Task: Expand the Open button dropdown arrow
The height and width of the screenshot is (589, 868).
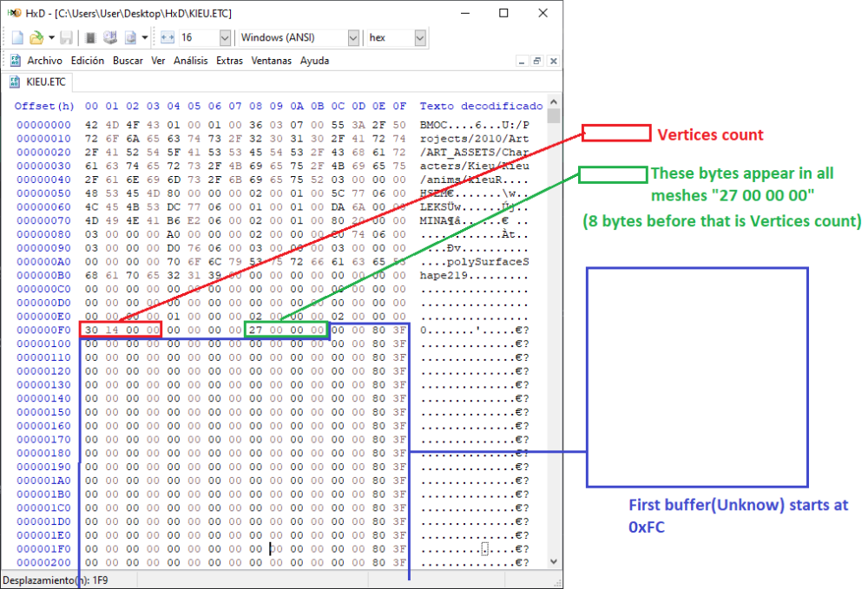Action: 51,37
